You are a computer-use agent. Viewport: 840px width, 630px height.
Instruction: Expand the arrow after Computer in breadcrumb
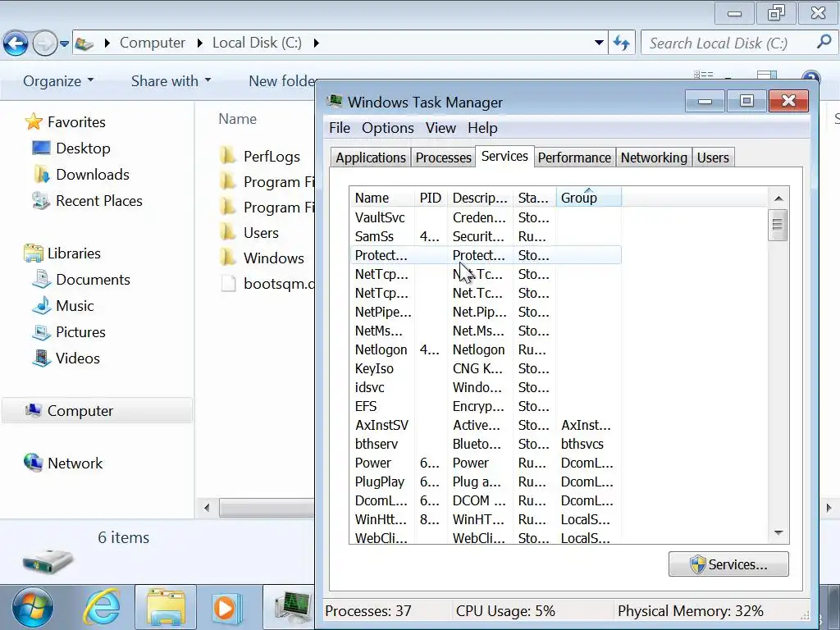click(200, 43)
